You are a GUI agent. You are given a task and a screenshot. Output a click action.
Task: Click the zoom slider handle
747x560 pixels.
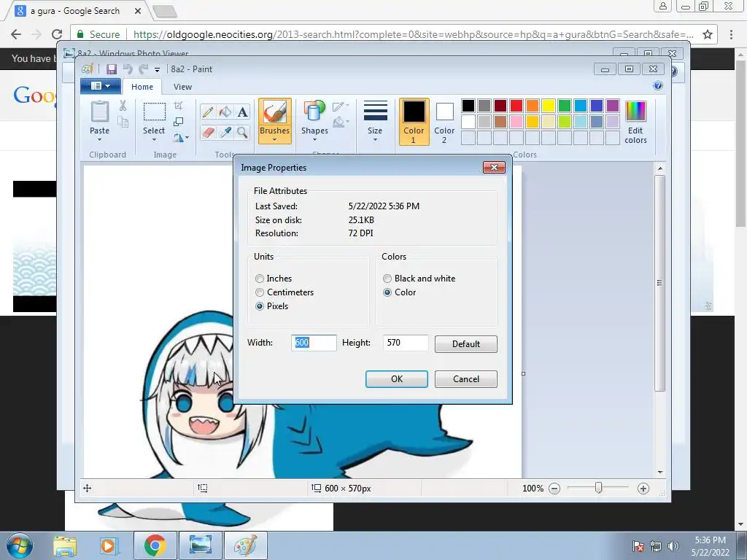(598, 488)
